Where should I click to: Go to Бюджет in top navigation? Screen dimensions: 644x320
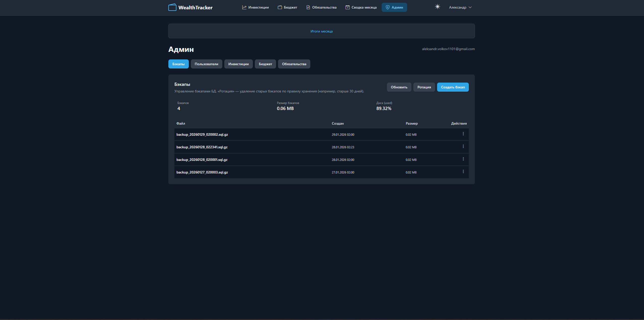(x=287, y=7)
